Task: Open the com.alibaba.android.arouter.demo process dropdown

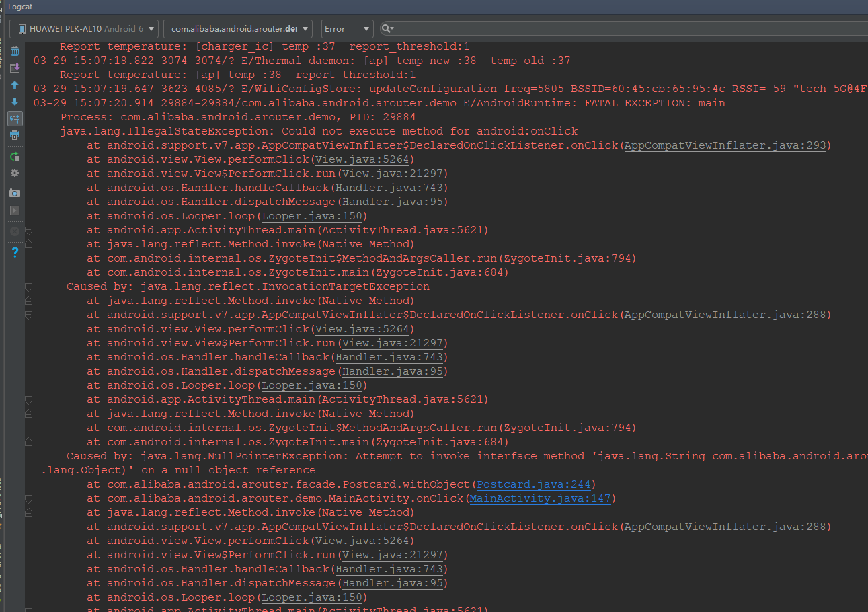Action: (238, 29)
